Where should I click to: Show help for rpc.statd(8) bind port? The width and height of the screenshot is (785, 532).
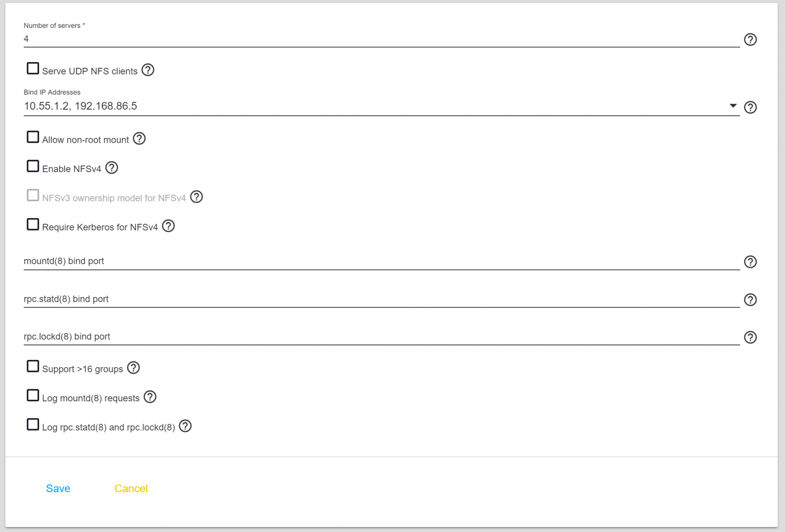pos(750,300)
